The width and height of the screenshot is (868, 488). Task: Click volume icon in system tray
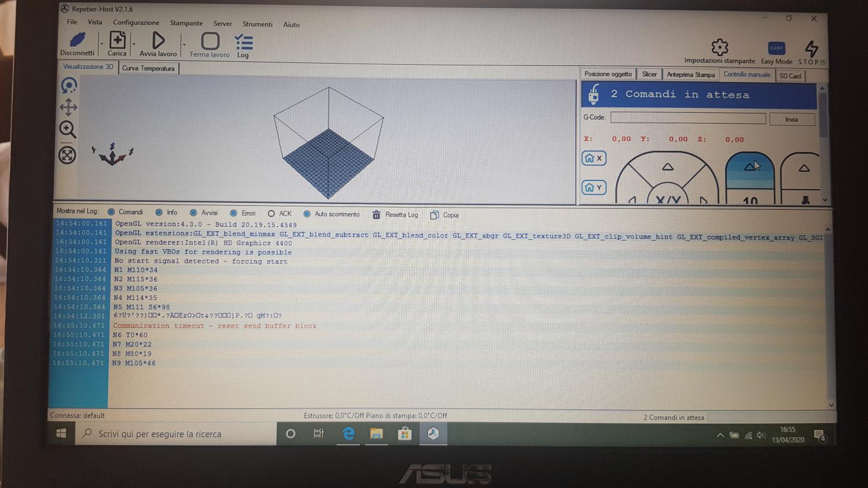[761, 435]
